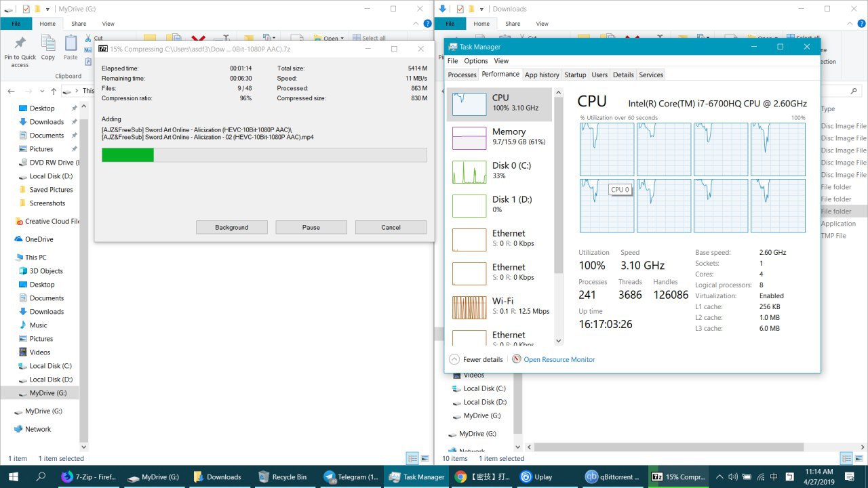Image resolution: width=868 pixels, height=488 pixels.
Task: Open qBittorrent from the taskbar
Action: (x=612, y=476)
